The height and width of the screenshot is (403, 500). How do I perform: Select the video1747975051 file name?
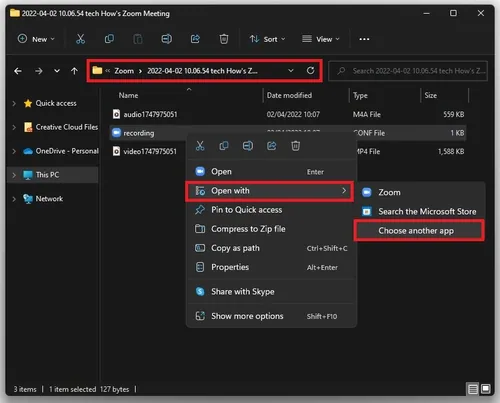150,152
